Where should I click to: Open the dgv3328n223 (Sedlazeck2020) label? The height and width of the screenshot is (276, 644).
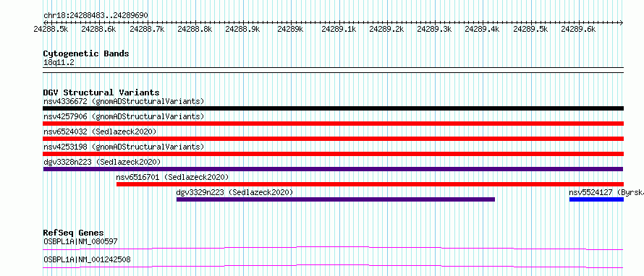click(102, 162)
